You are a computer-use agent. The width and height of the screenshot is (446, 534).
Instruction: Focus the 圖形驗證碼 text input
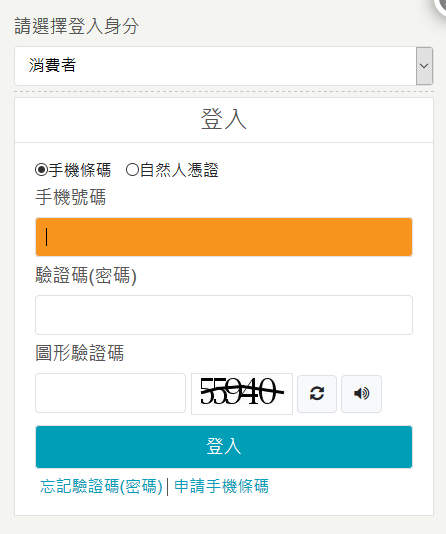pos(110,393)
